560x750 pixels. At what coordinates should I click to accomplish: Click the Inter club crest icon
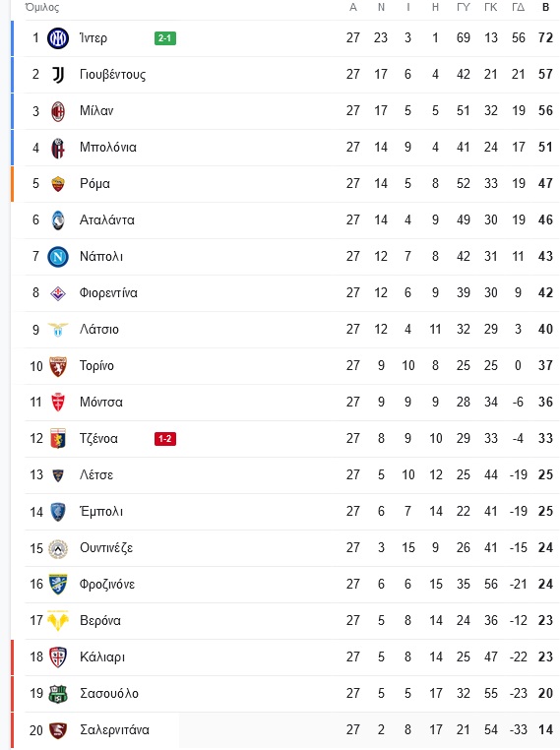click(x=58, y=38)
